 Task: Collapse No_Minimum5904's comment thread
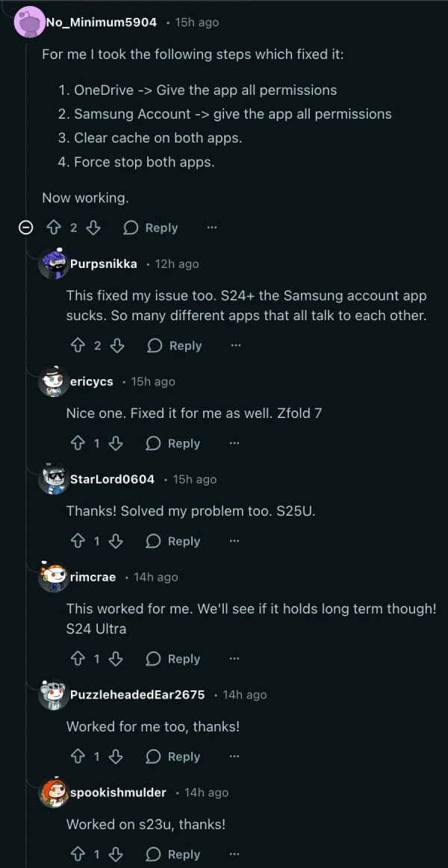pos(25,227)
